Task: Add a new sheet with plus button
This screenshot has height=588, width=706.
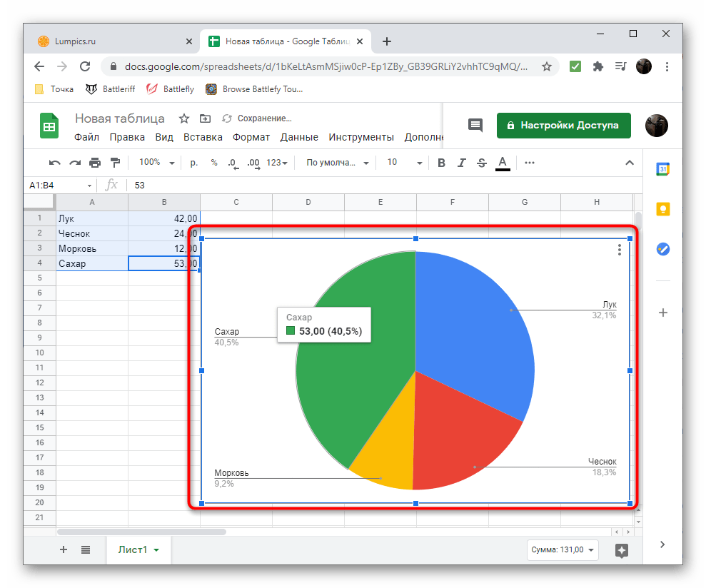Action: coord(64,549)
